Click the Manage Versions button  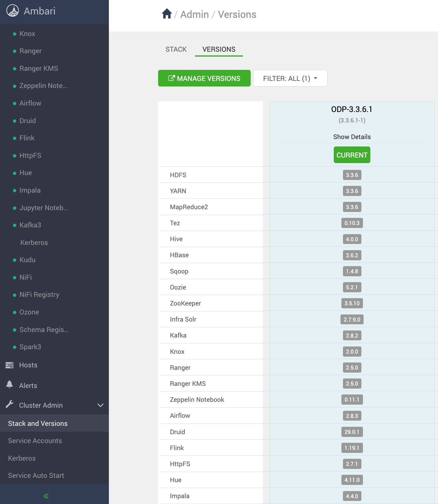pos(204,78)
